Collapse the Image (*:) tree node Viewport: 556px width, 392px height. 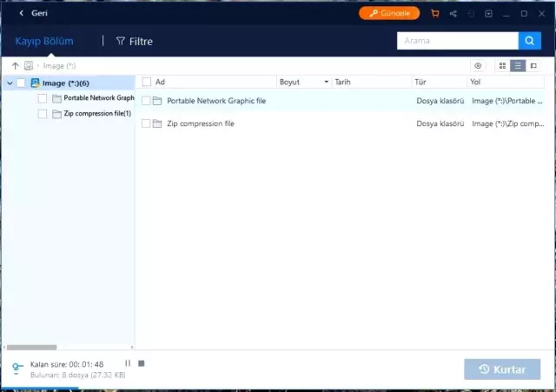(10, 83)
